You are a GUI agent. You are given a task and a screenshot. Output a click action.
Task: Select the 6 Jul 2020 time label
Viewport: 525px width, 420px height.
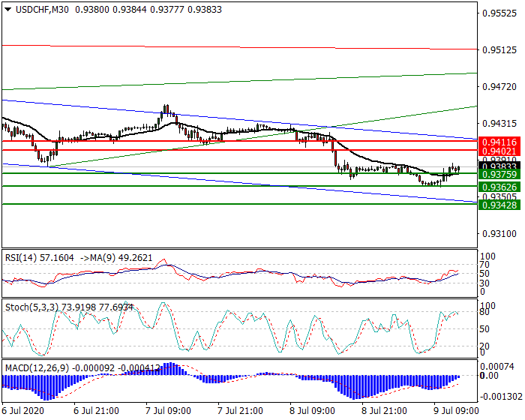click(x=22, y=411)
